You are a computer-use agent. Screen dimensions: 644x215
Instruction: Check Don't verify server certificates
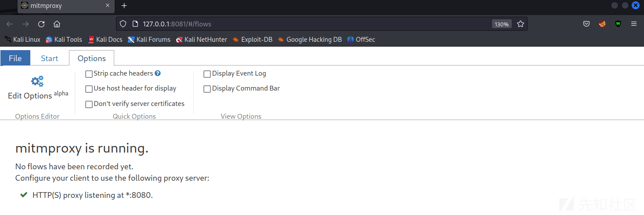pos(89,105)
